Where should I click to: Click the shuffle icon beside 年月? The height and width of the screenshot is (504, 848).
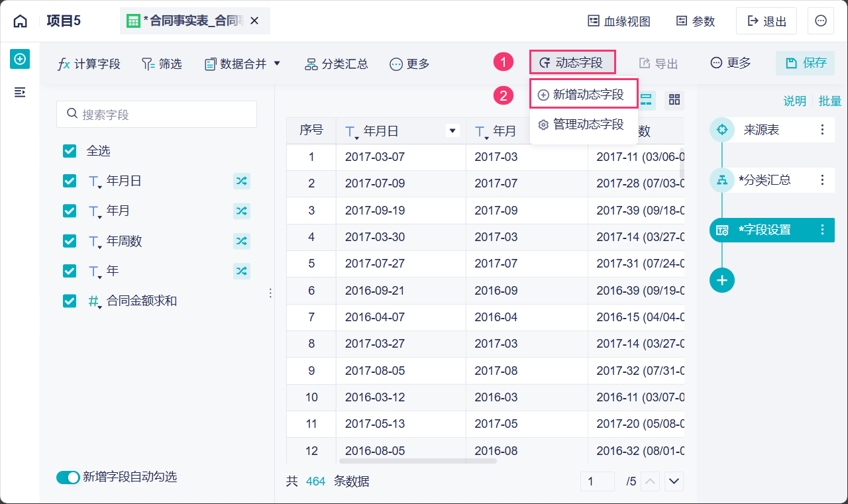pyautogui.click(x=242, y=211)
